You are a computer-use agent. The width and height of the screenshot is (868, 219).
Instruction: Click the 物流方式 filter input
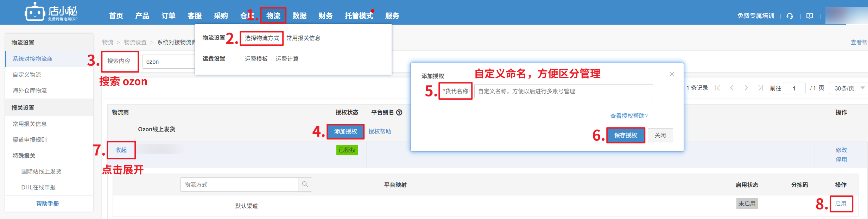point(239,184)
